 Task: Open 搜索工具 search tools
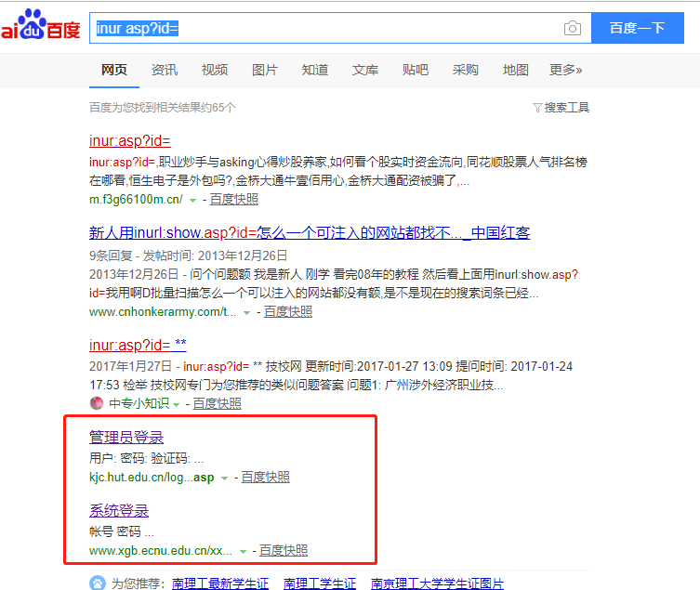566,108
